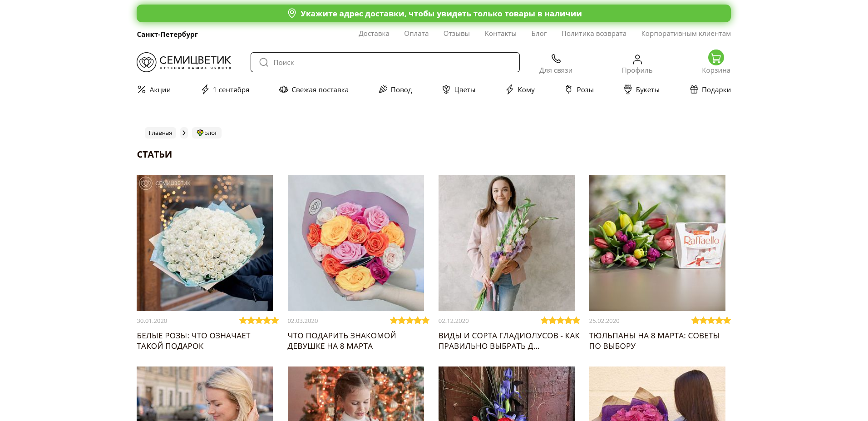
Task: Click the location pin icon in green banner
Action: [292, 14]
